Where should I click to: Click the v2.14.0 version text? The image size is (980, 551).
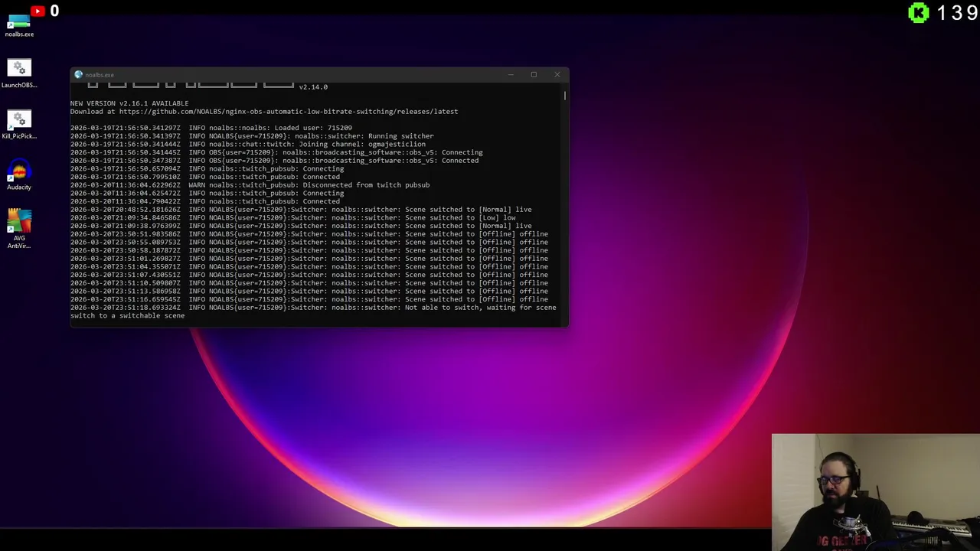tap(313, 87)
